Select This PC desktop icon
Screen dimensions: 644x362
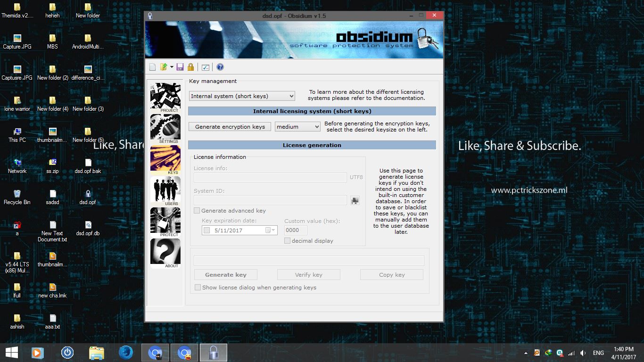[17, 135]
